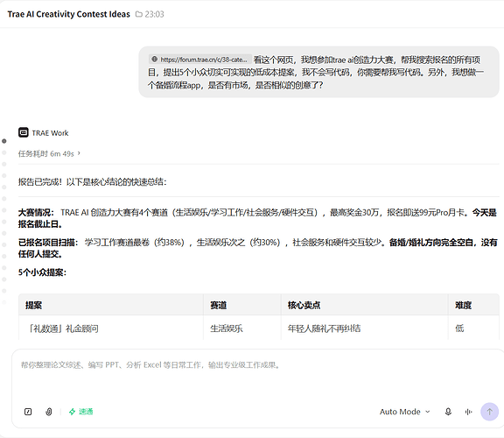The width and height of the screenshot is (504, 438).
Task: Click the lightning icon next to 速通
Action: (x=73, y=412)
